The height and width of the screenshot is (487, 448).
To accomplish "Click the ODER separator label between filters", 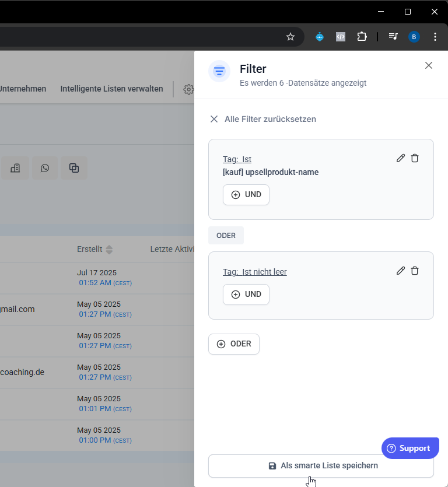I will [x=226, y=236].
